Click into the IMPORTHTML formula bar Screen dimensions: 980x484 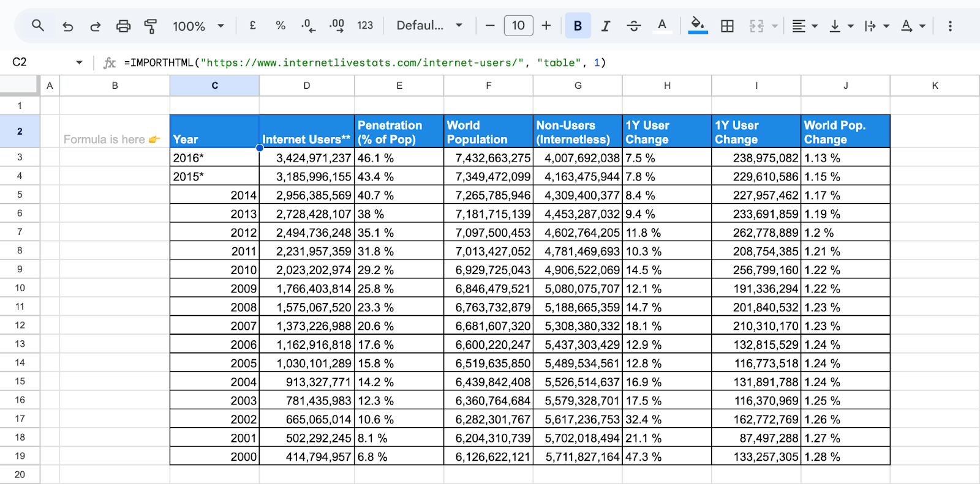click(545, 62)
